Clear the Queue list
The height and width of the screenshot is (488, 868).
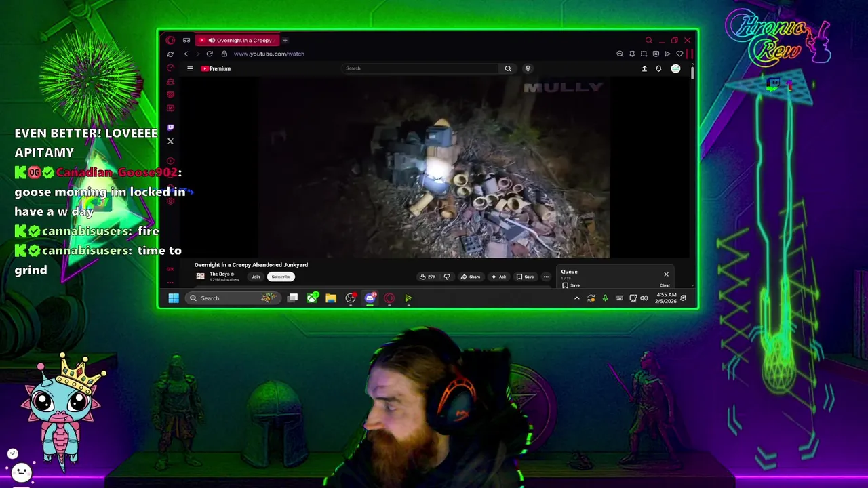(665, 285)
